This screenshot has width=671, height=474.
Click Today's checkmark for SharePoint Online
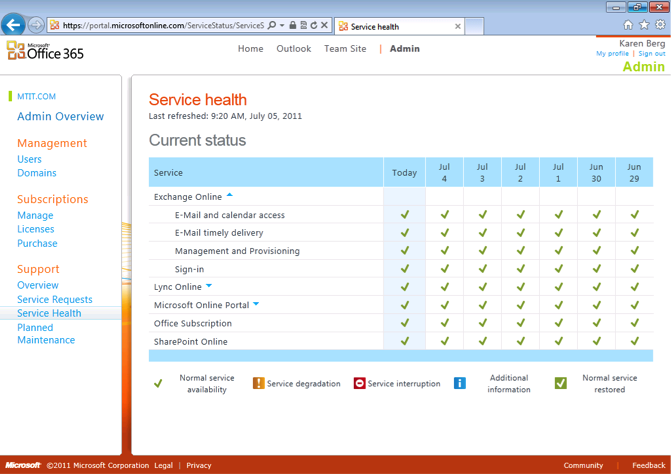(405, 341)
